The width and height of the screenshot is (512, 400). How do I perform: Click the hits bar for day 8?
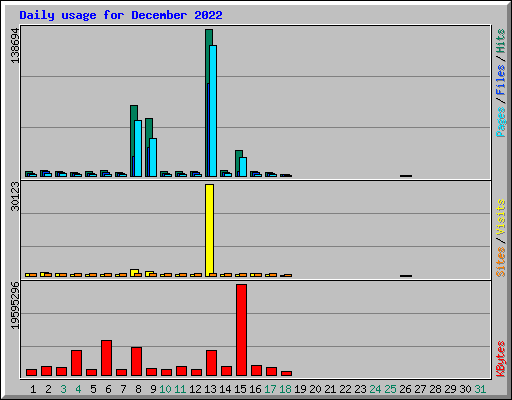[134, 141]
